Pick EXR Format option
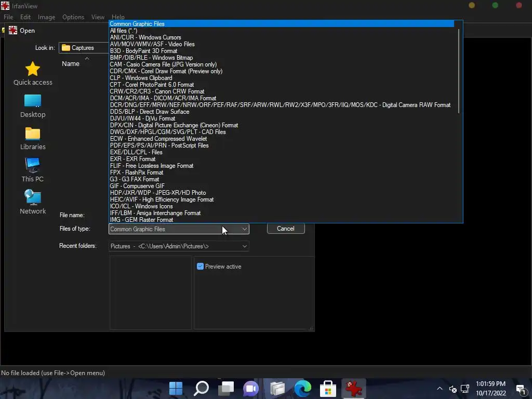 click(281, 159)
